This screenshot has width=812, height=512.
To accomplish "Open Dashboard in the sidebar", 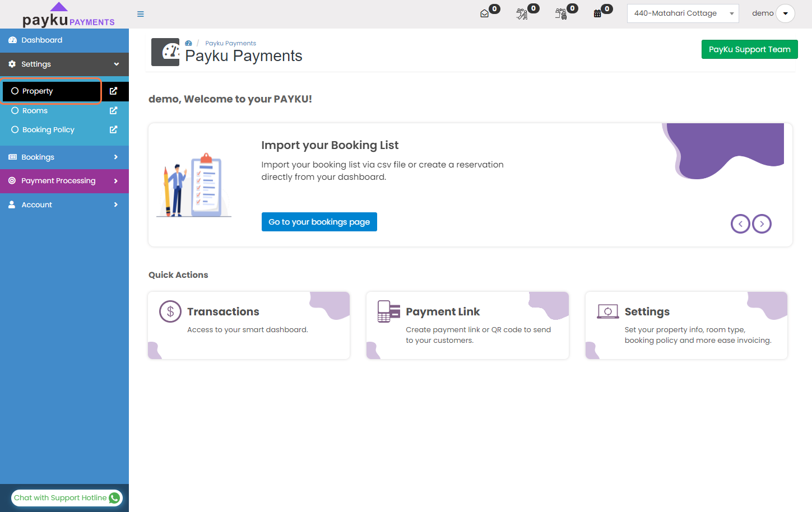I will coord(64,40).
